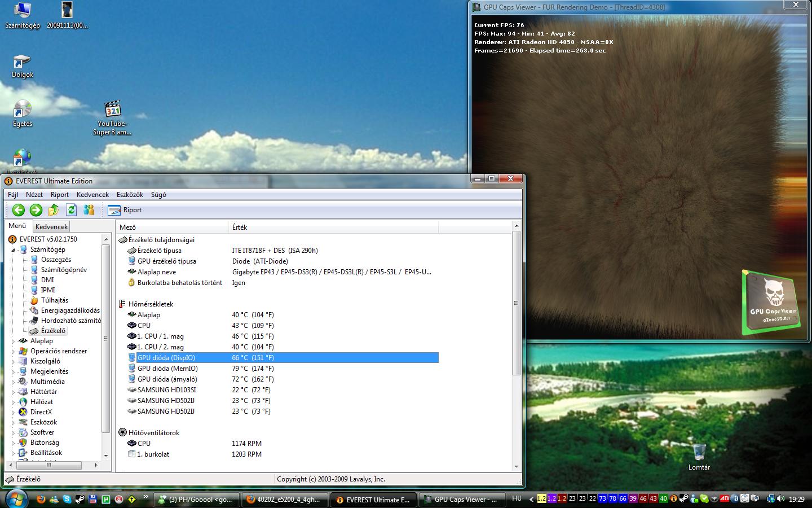Open the Riport menu in menu bar
The width and height of the screenshot is (812, 508).
coord(60,194)
